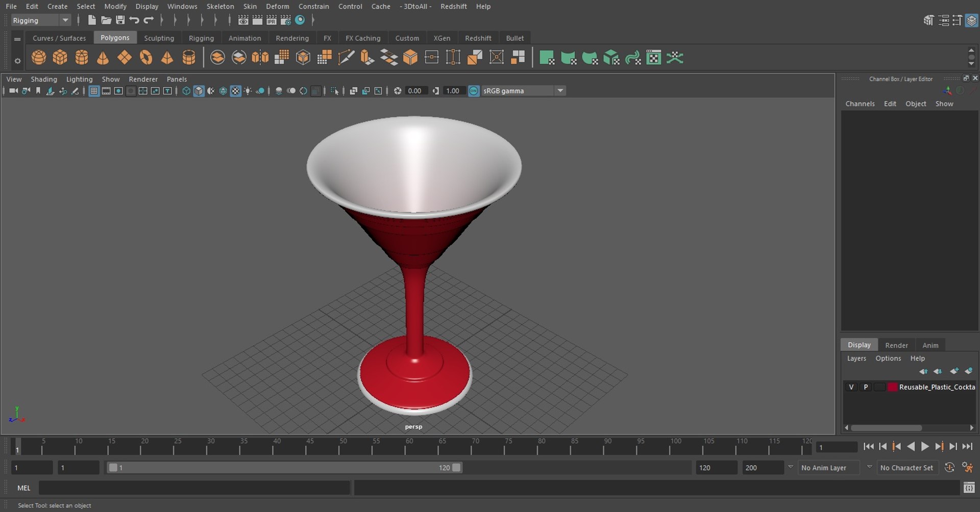
Task: Click the Redo arrow icon
Action: 149,20
